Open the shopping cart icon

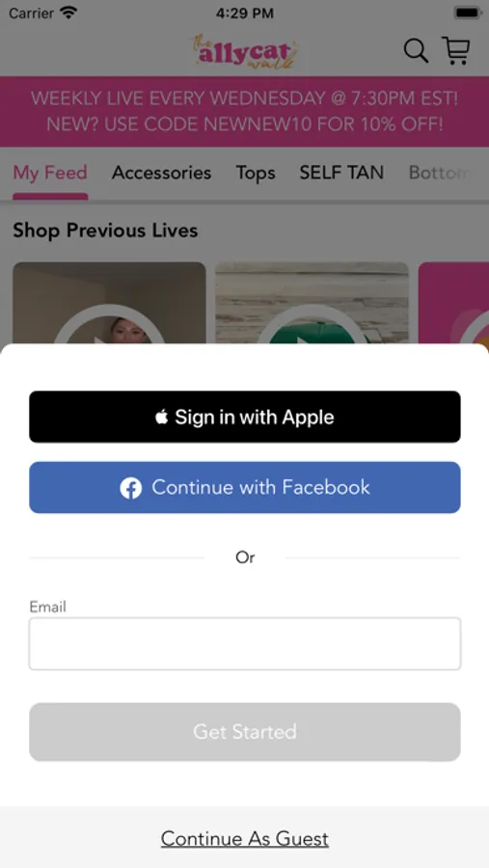pyautogui.click(x=456, y=51)
